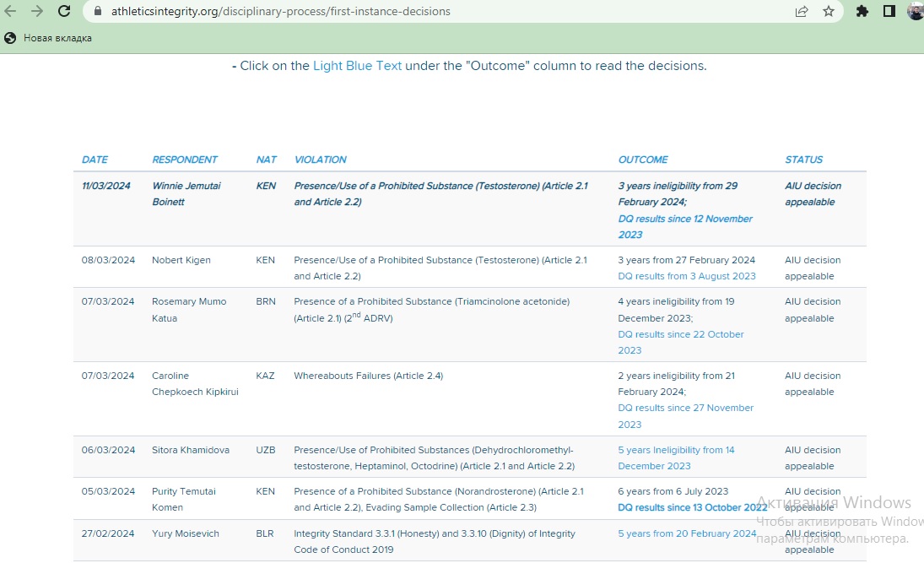Sort by DATE column header

click(95, 160)
